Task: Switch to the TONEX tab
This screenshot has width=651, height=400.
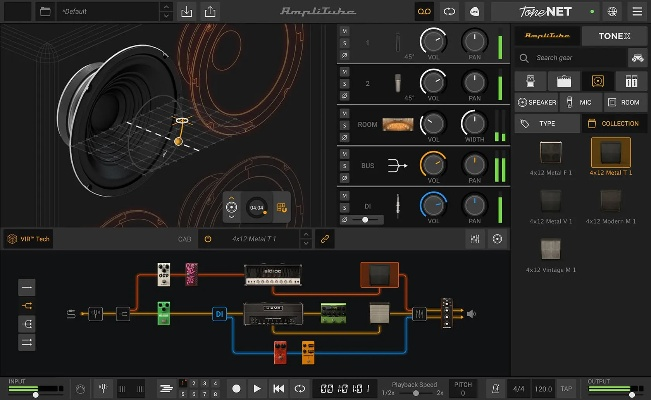Action: [x=614, y=36]
